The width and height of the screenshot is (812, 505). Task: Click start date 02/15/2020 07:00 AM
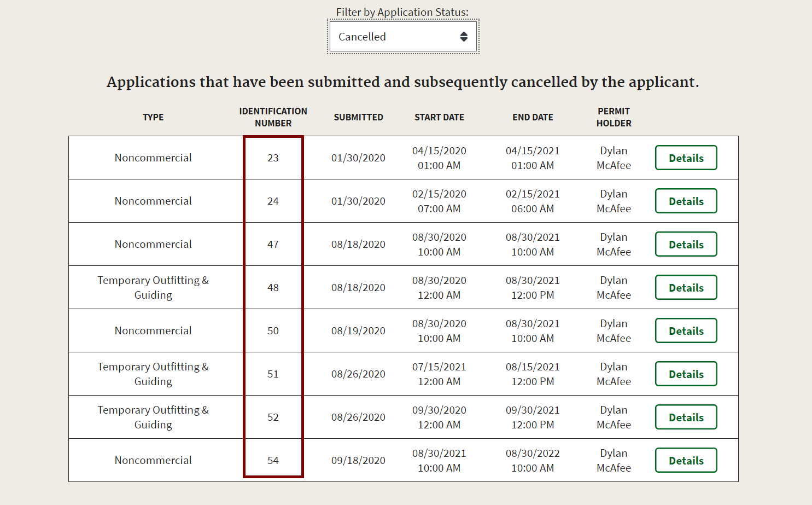[439, 201]
